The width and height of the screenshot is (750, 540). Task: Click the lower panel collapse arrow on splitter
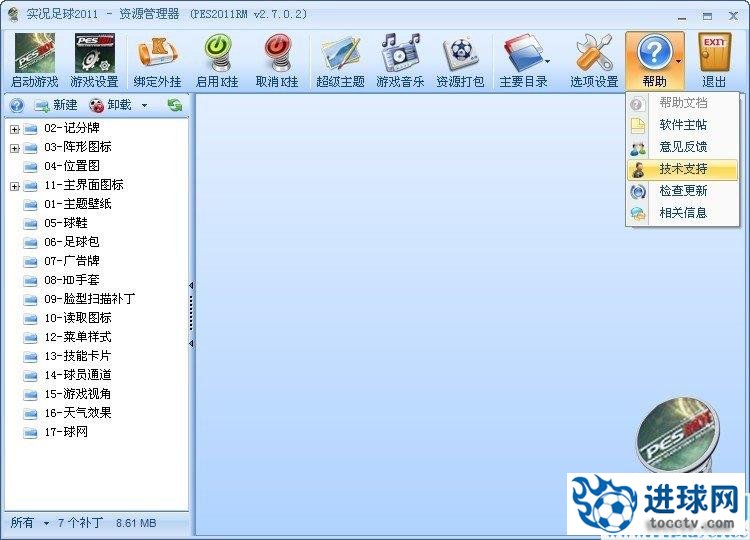coord(191,343)
